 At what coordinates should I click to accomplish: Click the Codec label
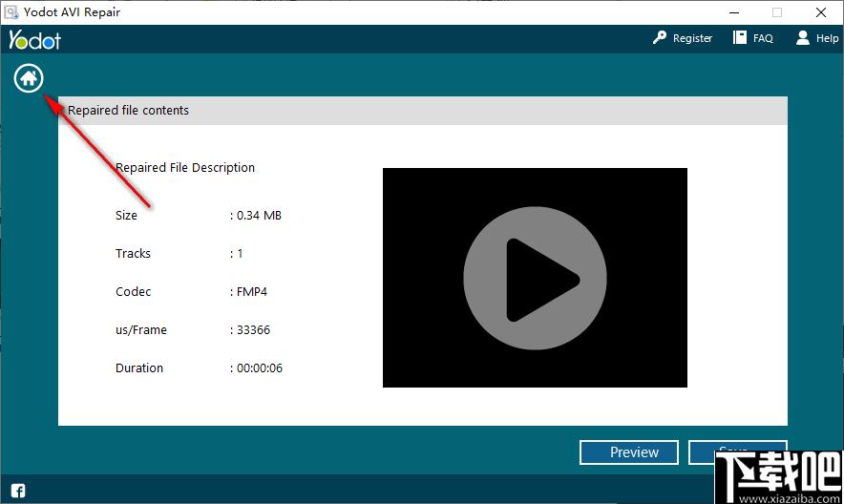point(133,291)
